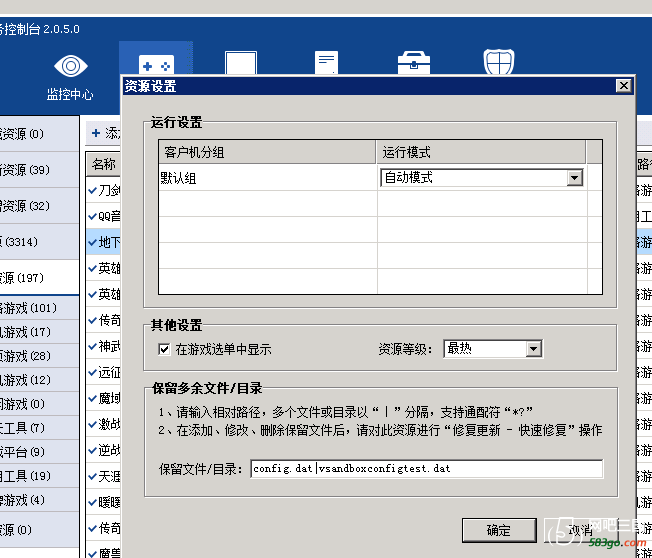Click the blank square window icon in toolbar
This screenshot has height=558, width=652.
point(241,63)
